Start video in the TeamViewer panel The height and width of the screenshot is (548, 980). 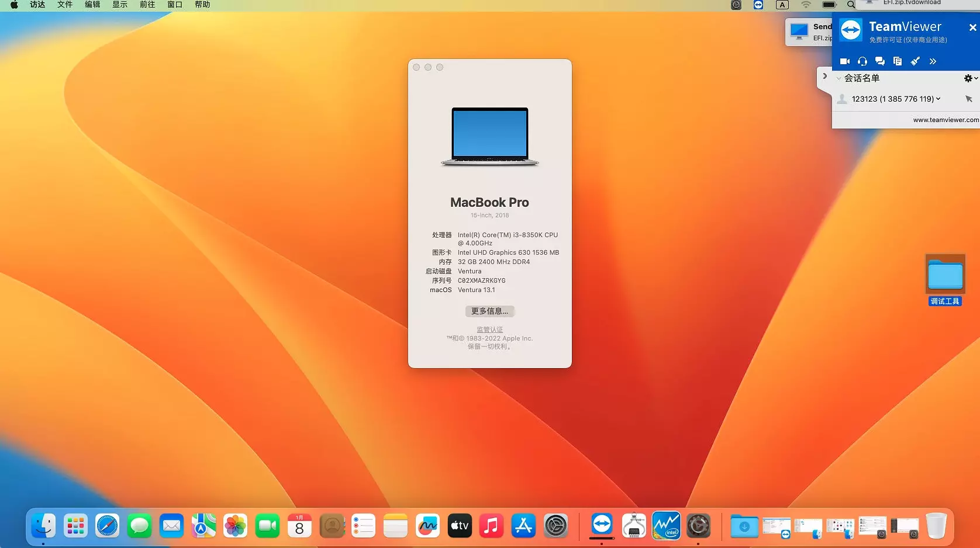[x=845, y=61]
